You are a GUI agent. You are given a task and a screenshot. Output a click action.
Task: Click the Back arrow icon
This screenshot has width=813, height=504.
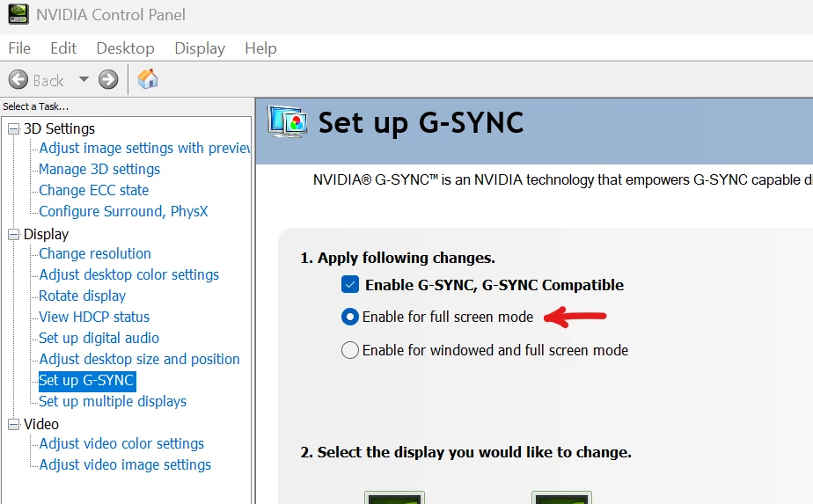point(18,80)
